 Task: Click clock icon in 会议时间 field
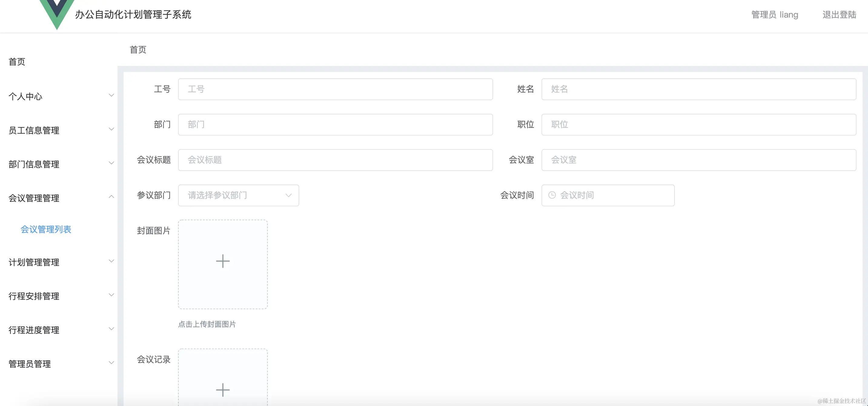click(x=552, y=195)
